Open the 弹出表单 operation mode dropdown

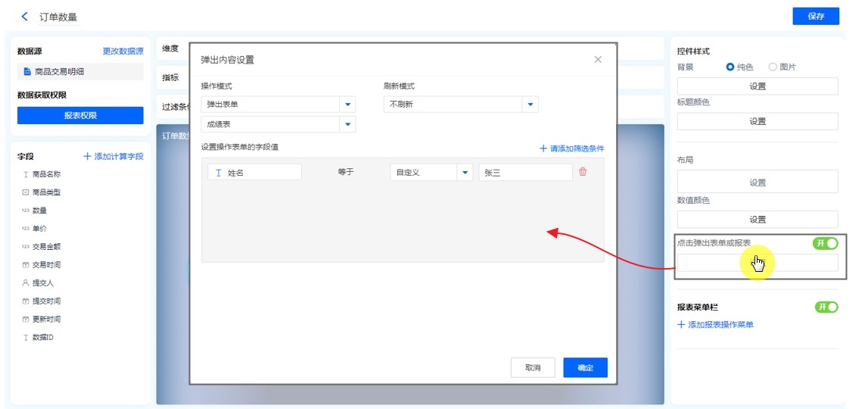pyautogui.click(x=347, y=105)
